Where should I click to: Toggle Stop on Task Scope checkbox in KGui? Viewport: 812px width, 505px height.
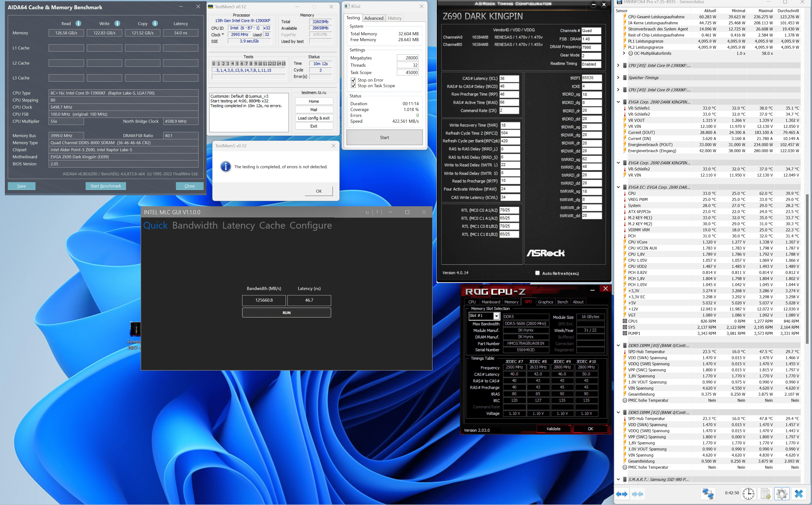pyautogui.click(x=353, y=86)
